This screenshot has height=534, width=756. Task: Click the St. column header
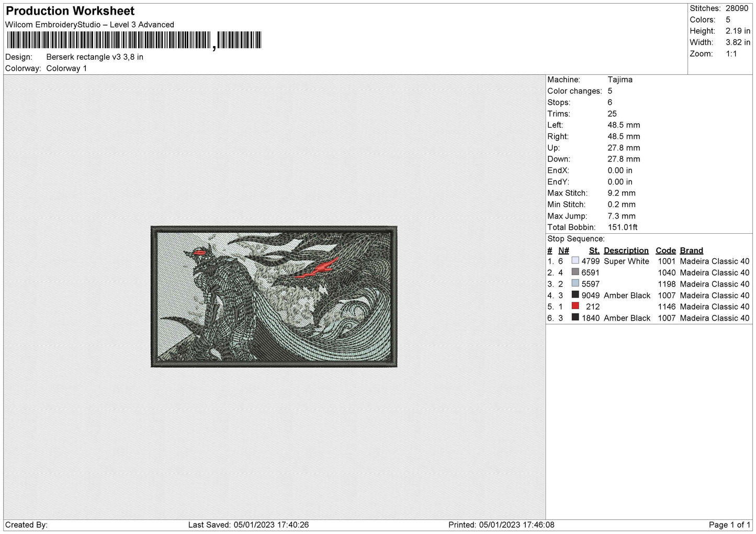tap(594, 251)
